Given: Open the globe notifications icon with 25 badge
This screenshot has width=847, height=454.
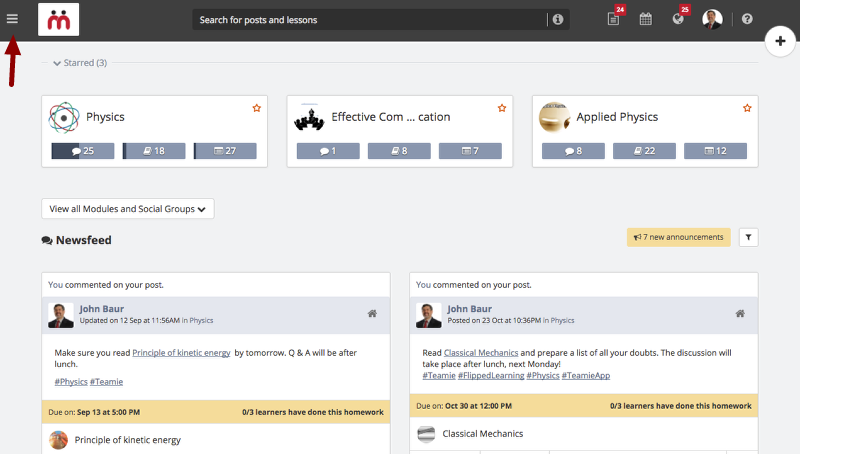Looking at the screenshot, I should pyautogui.click(x=678, y=19).
